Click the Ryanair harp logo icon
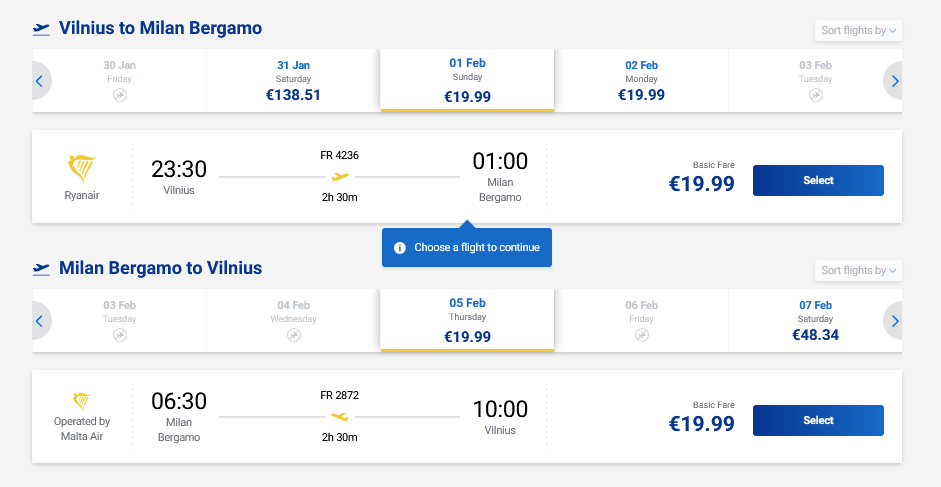 coord(82,167)
